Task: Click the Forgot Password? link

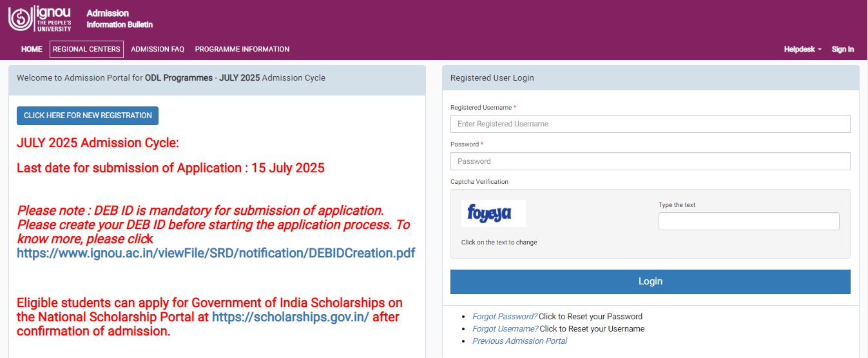Action: [505, 317]
